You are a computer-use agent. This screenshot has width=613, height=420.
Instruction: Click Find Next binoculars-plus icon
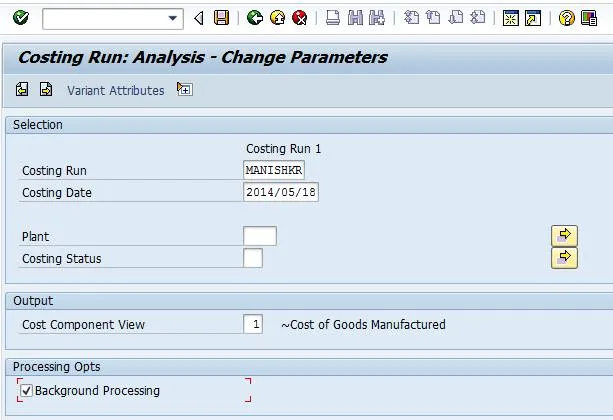click(377, 18)
